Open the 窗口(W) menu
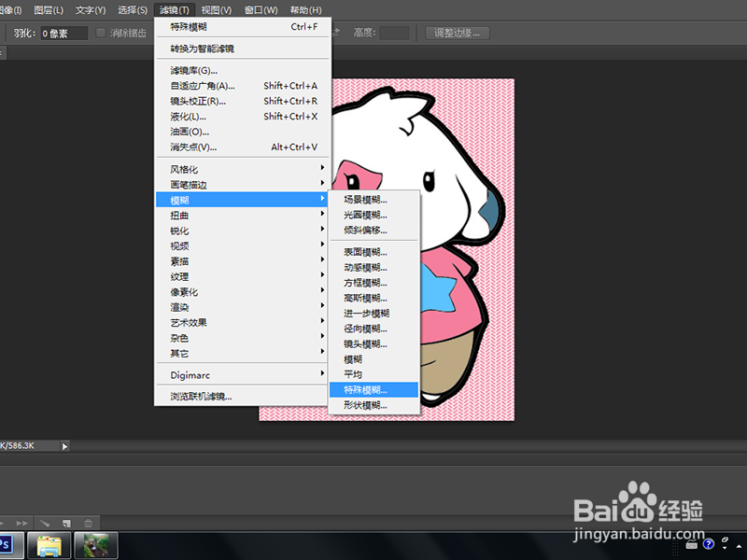Image resolution: width=747 pixels, height=560 pixels. (x=261, y=10)
